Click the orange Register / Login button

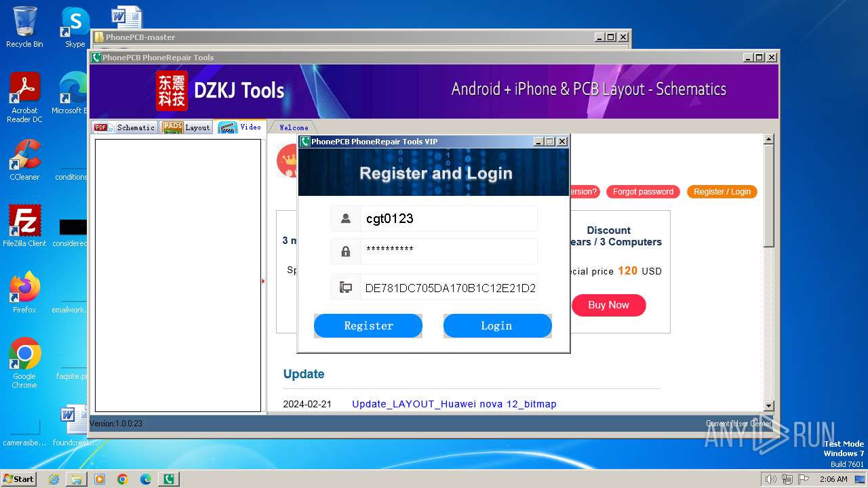point(722,192)
